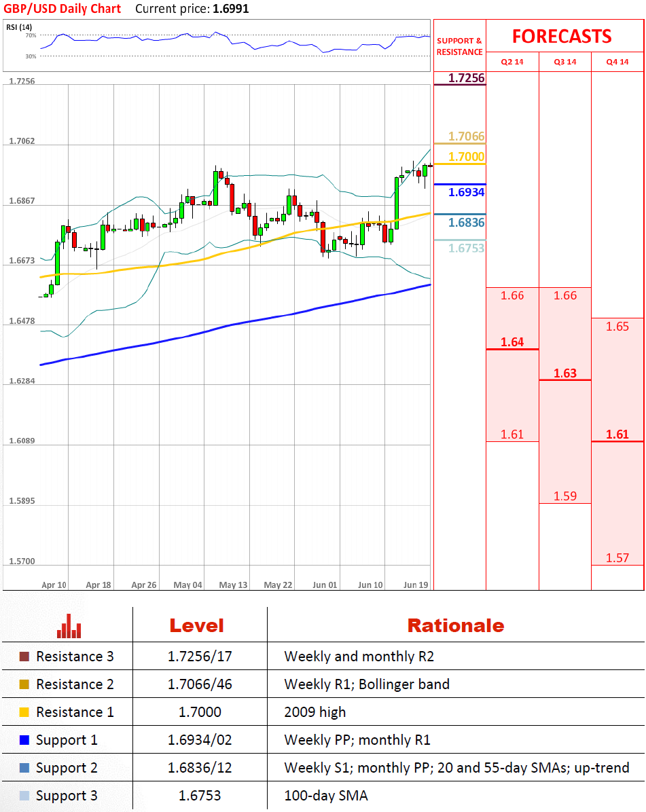This screenshot has width=646, height=812.
Task: Select the Level table column header
Action: 197,625
